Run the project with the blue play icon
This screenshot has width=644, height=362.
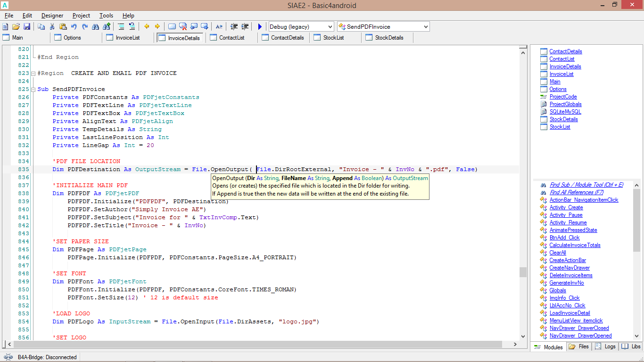[x=260, y=26]
